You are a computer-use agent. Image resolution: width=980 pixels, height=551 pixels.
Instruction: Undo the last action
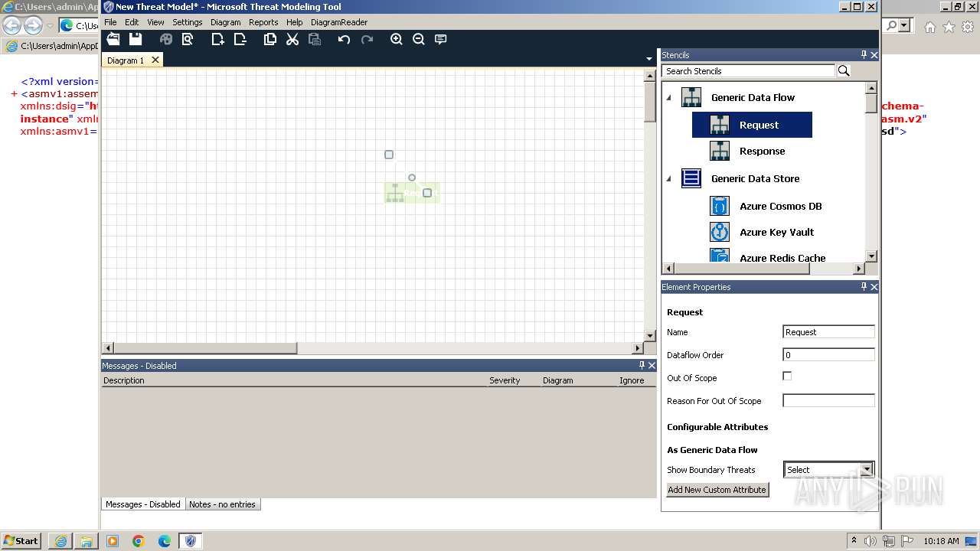pyautogui.click(x=345, y=39)
